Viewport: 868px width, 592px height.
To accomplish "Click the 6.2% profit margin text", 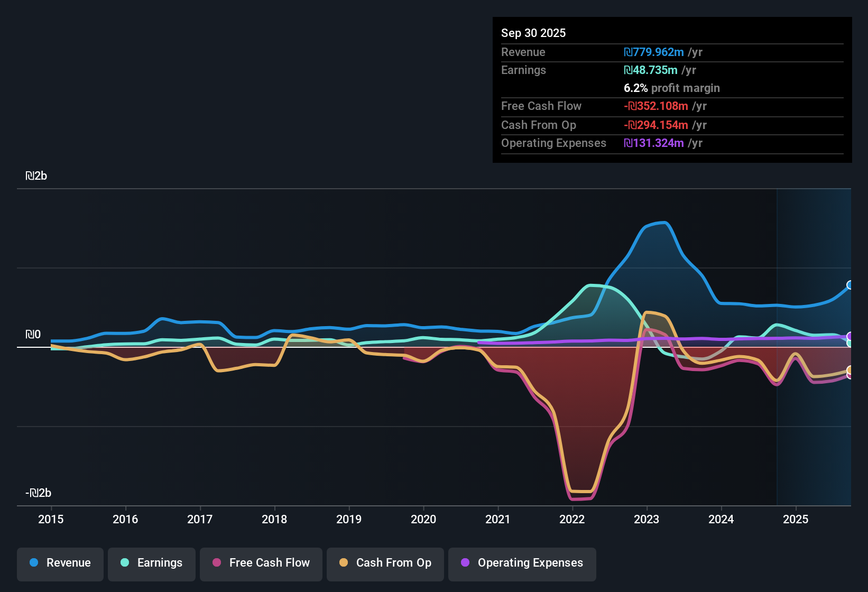I will point(671,88).
